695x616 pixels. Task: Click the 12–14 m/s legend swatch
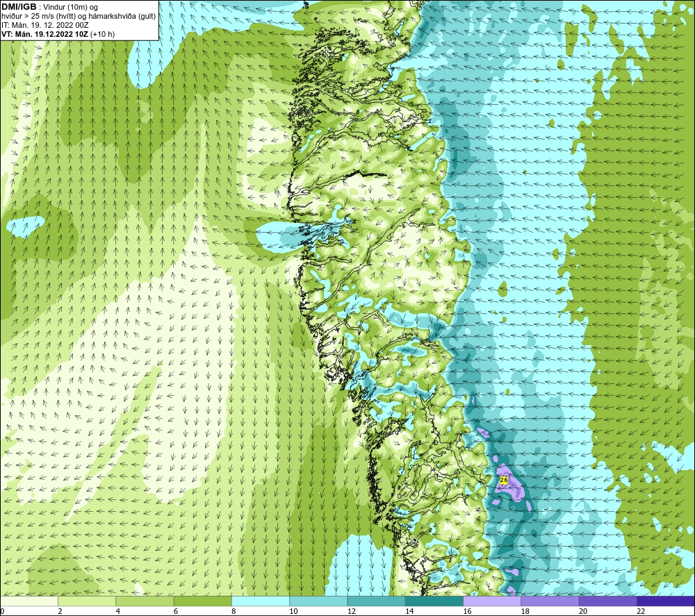(376, 601)
